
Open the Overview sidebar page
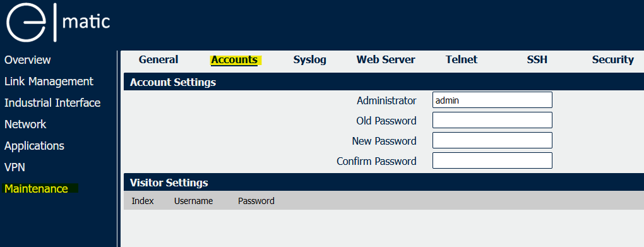pyautogui.click(x=28, y=60)
